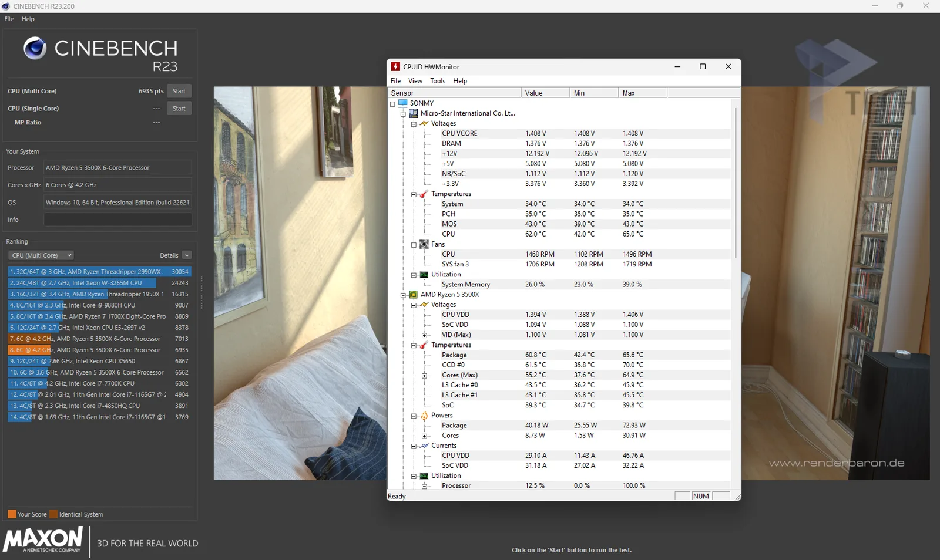Image resolution: width=940 pixels, height=560 pixels.
Task: Click the Currents icon in HWMonitor
Action: click(424, 446)
